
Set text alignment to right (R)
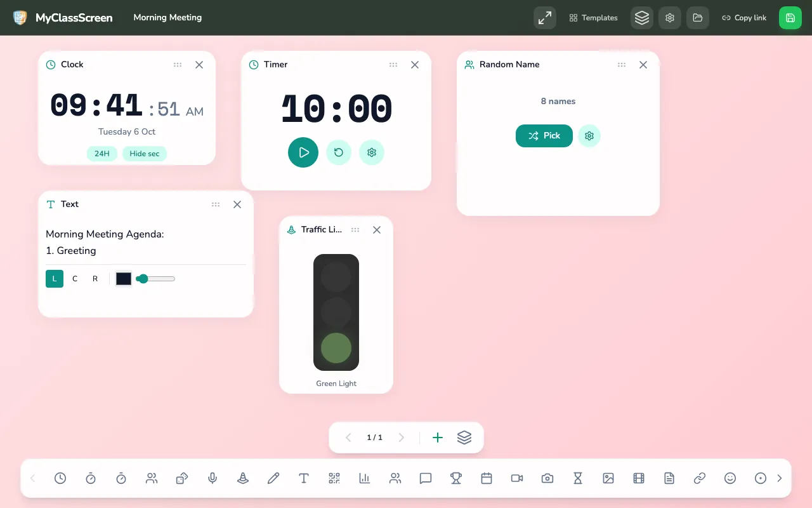point(95,279)
